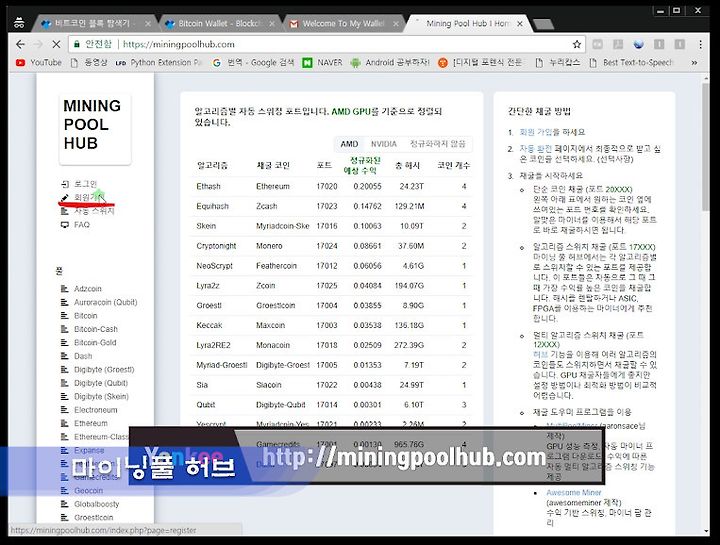Click Feathercoin in the NeoScrypt row
Screen dimensions: 720x545
[x=276, y=266]
